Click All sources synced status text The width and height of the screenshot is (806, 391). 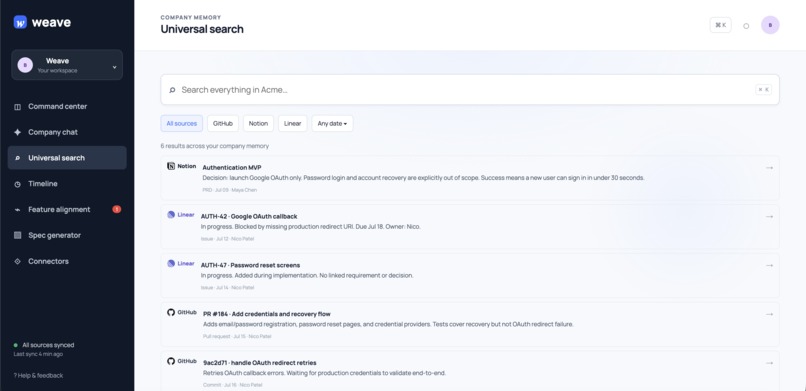click(48, 345)
